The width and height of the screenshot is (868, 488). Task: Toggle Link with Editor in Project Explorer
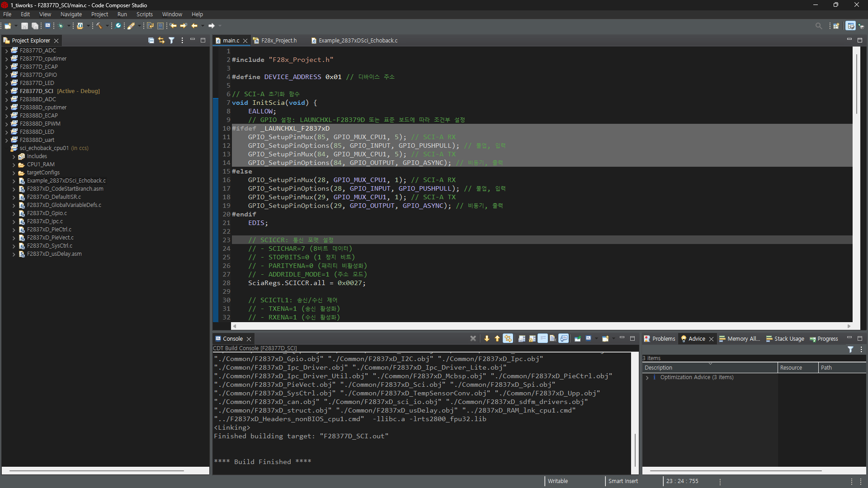tap(161, 40)
